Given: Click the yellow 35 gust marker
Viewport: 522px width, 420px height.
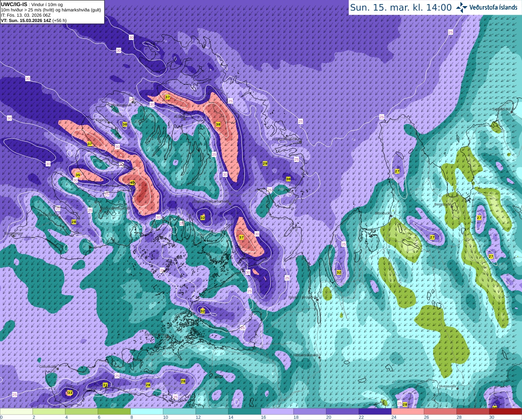Looking at the screenshot, I should coord(78,175).
